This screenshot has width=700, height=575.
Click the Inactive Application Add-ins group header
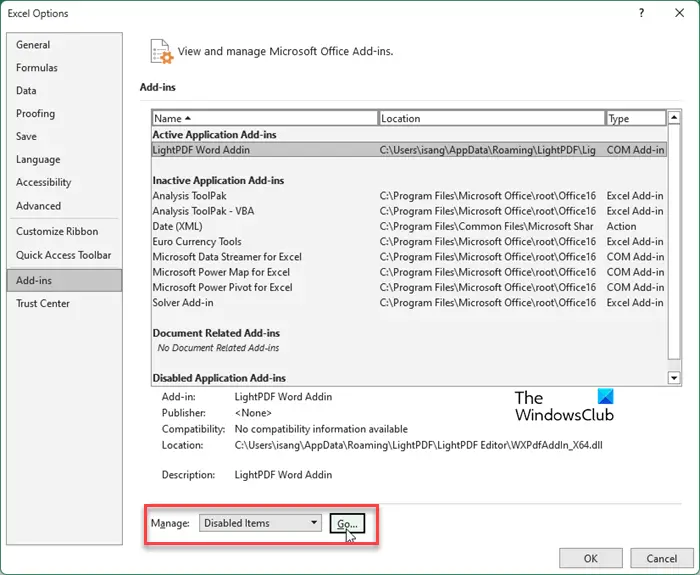point(218,180)
